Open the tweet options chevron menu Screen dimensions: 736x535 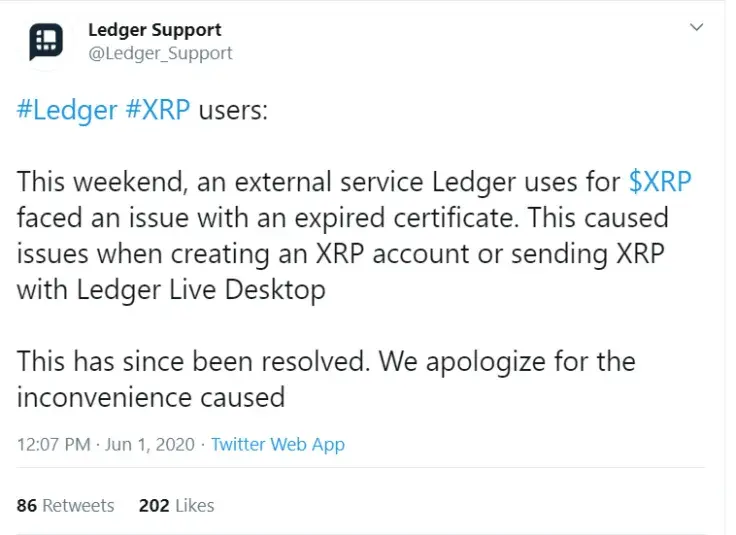pyautogui.click(x=697, y=28)
